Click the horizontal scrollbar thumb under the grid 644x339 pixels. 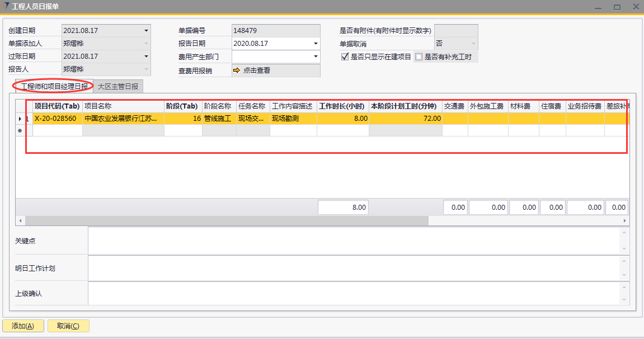click(224, 221)
